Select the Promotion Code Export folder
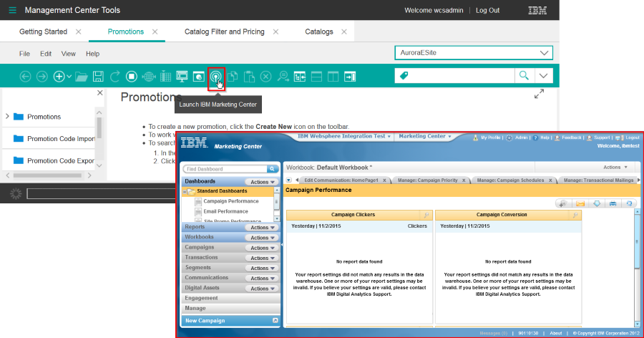The width and height of the screenshot is (644, 338). [x=54, y=160]
